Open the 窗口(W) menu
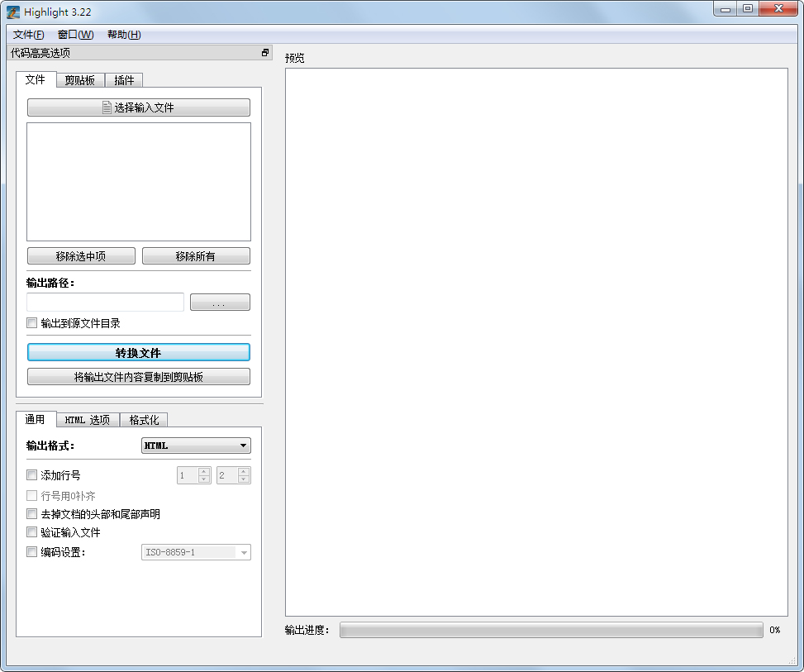 tap(75, 35)
